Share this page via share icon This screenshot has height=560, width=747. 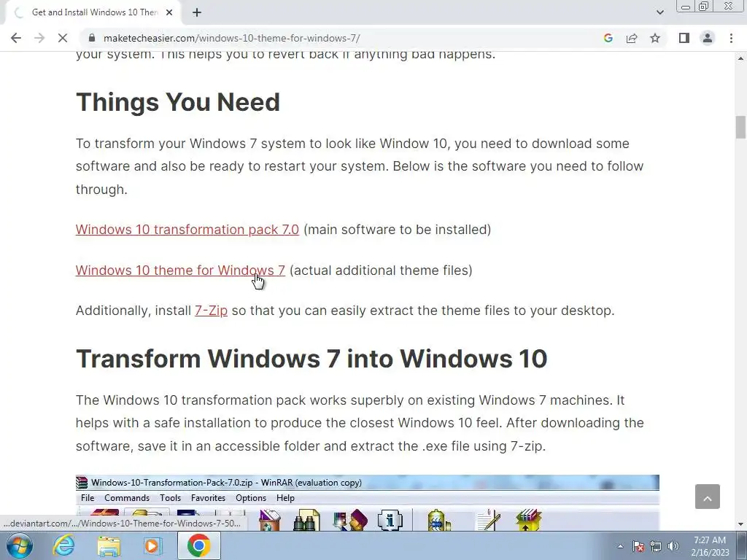tap(632, 38)
